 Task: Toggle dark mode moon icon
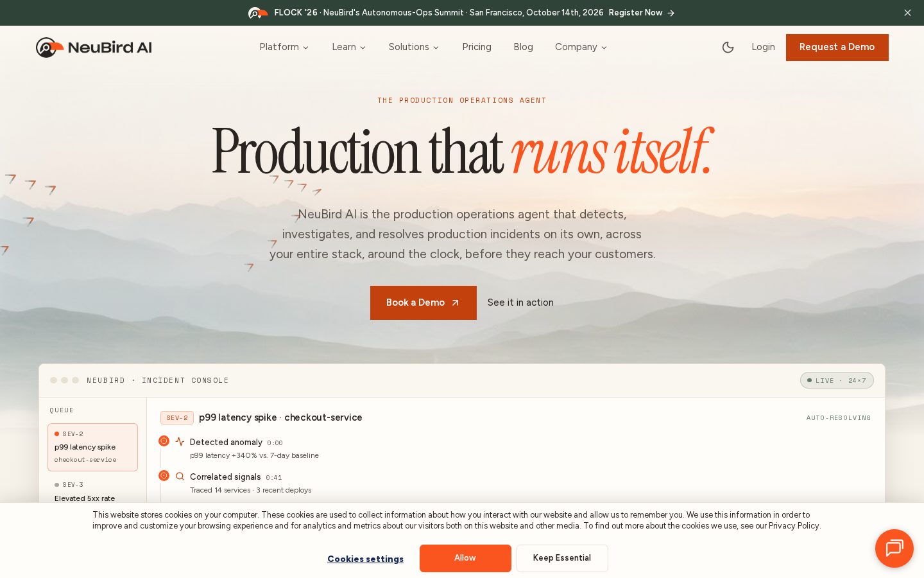[728, 48]
